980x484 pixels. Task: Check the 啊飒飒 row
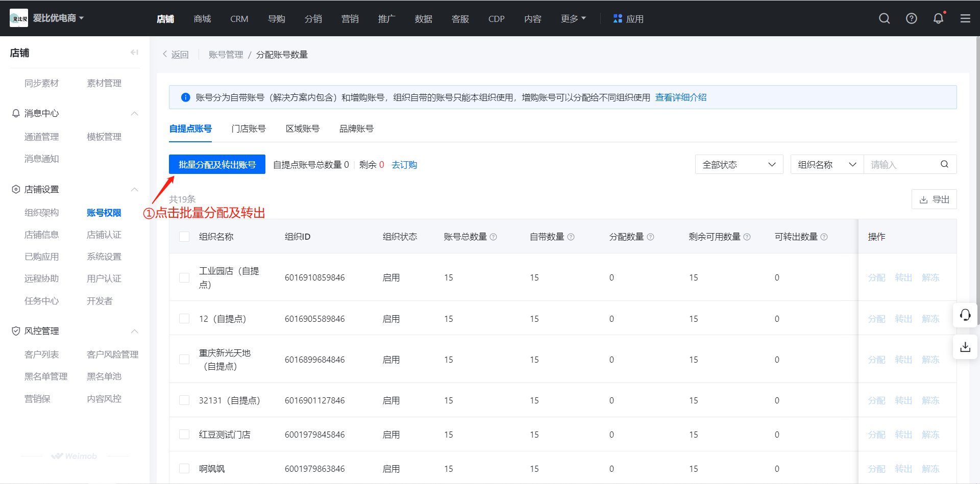pos(184,469)
